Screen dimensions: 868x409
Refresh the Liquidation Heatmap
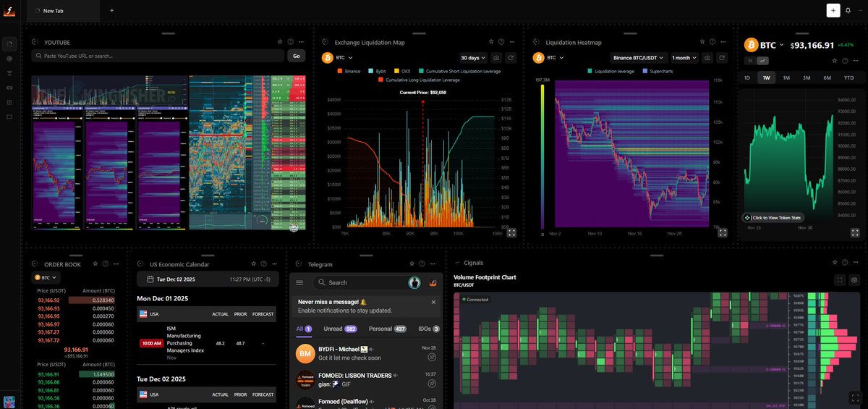tap(722, 57)
